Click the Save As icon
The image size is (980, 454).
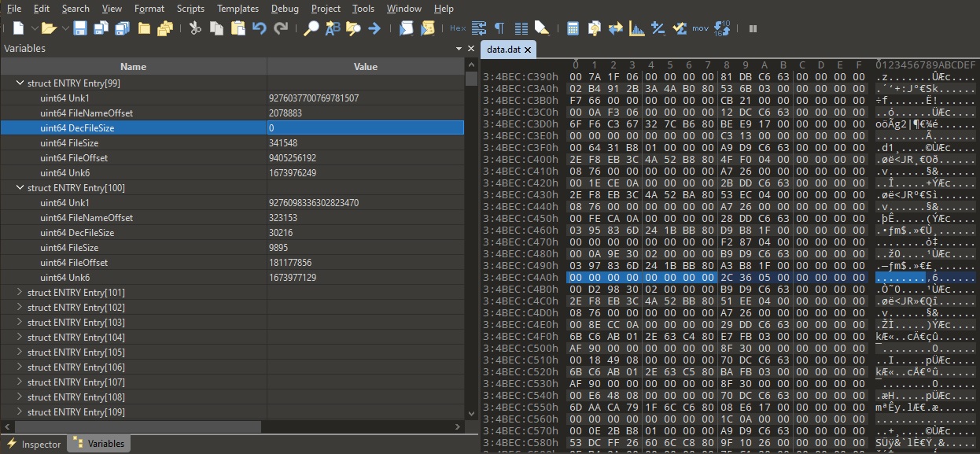(x=101, y=28)
